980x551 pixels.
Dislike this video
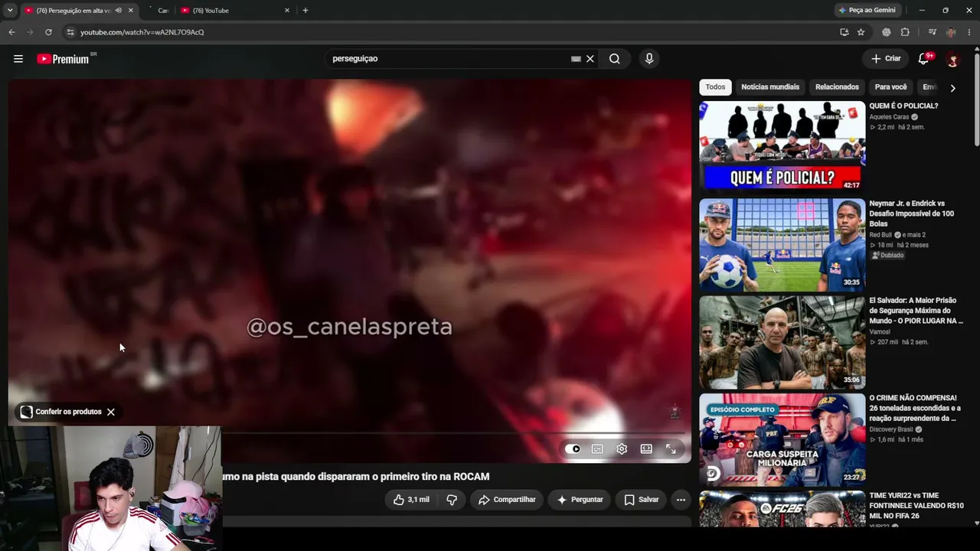[452, 500]
